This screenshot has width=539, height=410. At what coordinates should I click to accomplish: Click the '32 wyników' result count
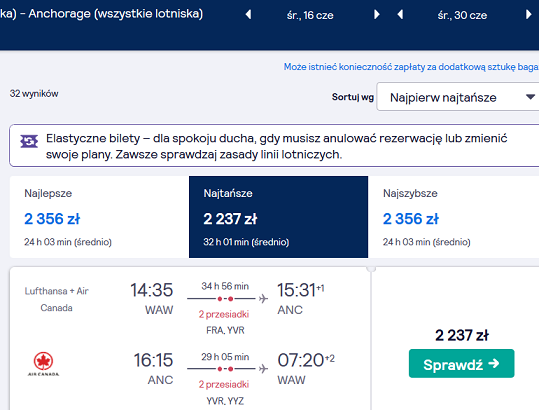click(34, 94)
